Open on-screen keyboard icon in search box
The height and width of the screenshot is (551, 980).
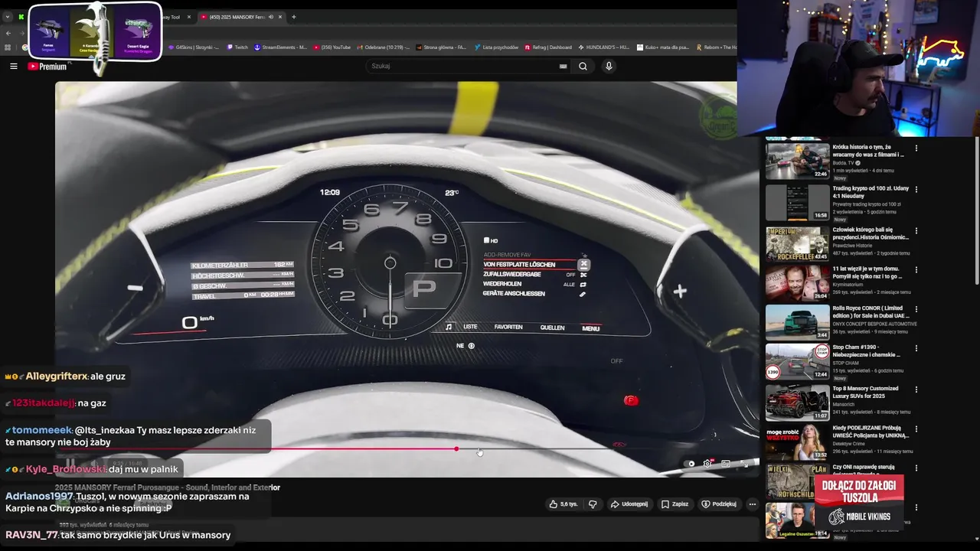[563, 67]
